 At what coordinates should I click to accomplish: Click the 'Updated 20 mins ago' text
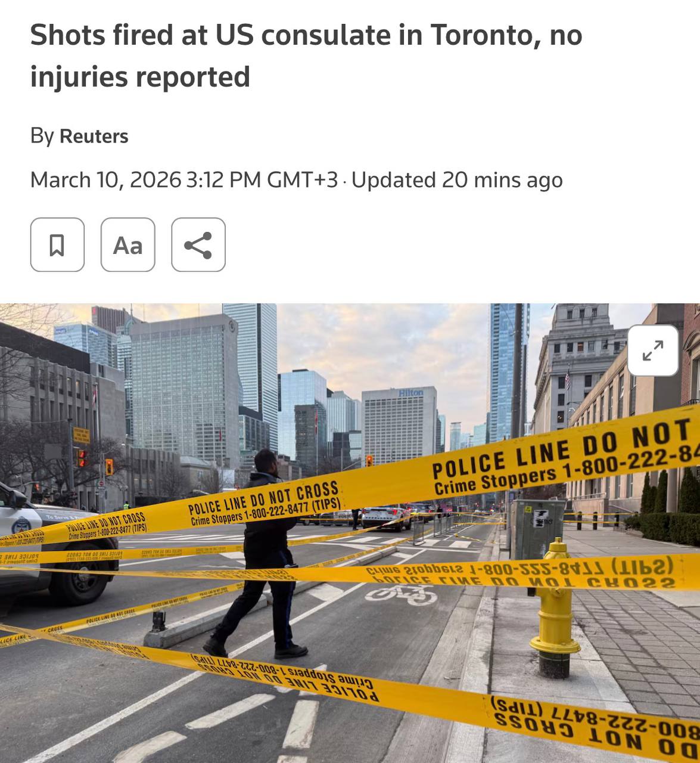coord(457,179)
